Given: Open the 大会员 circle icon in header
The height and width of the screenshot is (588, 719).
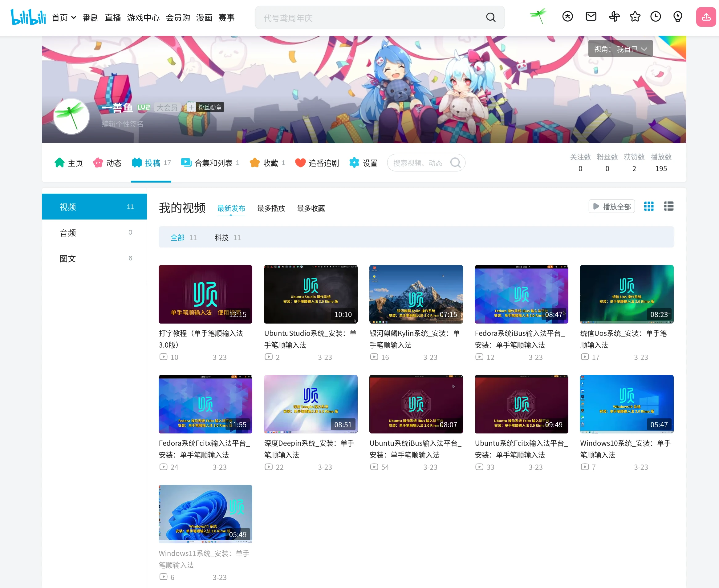Looking at the screenshot, I should coord(567,16).
